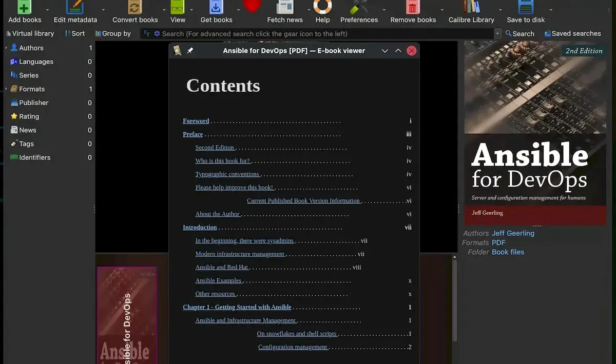Click the book list vertical scrollbar
The width and height of the screenshot is (616, 364).
tap(454, 299)
